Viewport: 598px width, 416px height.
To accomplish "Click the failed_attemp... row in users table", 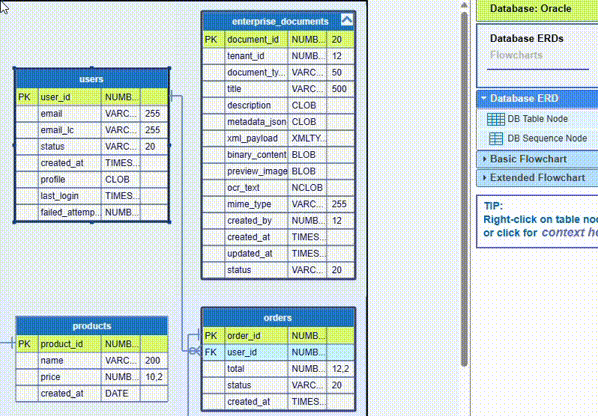I will (x=92, y=212).
